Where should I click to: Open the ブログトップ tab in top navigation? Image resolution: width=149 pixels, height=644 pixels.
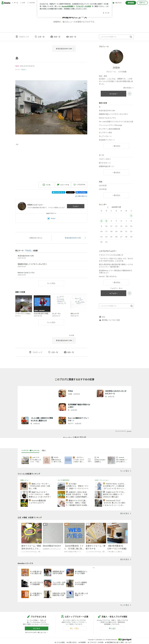22,37
